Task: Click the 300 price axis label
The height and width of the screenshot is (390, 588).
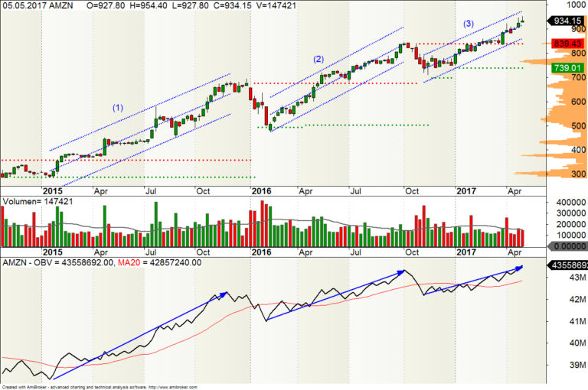Action: coord(578,174)
